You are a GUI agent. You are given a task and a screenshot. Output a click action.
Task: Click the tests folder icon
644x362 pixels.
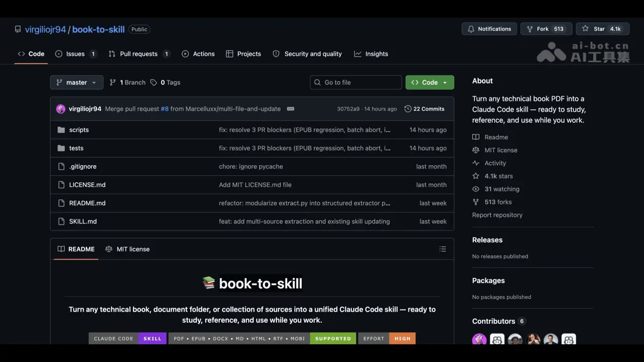pos(61,148)
